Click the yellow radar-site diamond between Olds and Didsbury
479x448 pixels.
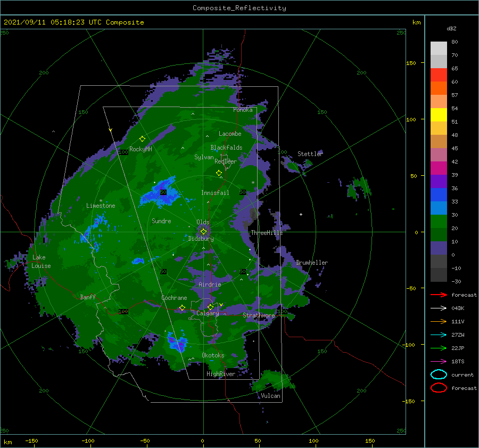tap(203, 232)
